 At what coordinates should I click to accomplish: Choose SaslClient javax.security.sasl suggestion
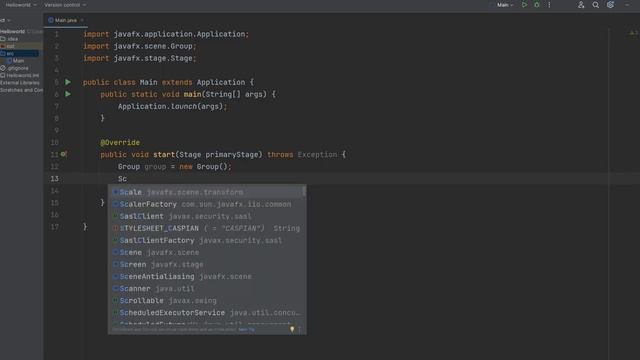click(x=207, y=216)
